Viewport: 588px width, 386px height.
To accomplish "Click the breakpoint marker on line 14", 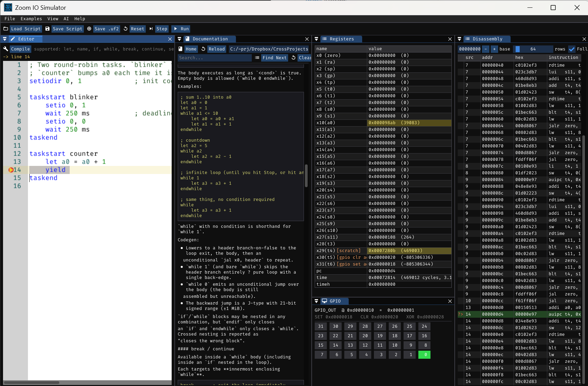I will [11, 170].
